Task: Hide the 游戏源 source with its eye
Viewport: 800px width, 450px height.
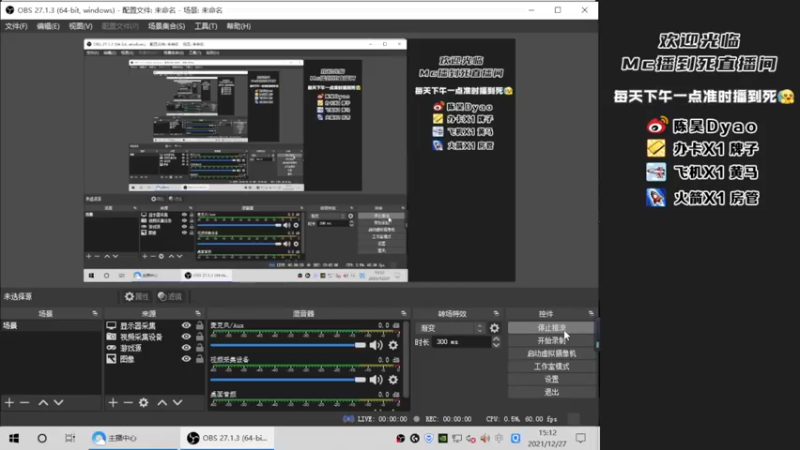Action: pyautogui.click(x=186, y=348)
